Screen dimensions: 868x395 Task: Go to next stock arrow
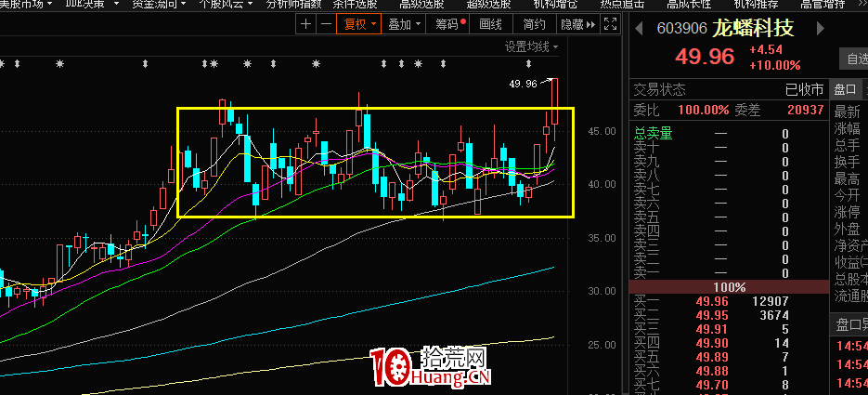click(821, 28)
